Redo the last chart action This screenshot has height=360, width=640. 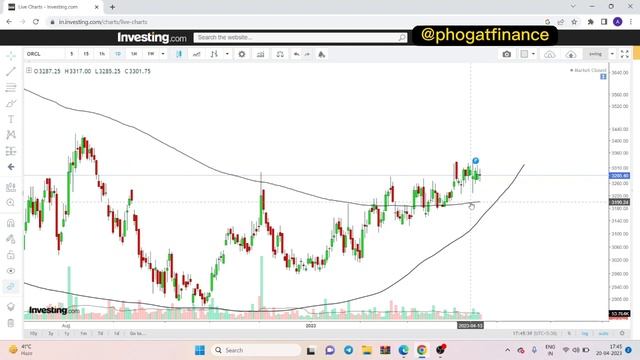click(307, 54)
